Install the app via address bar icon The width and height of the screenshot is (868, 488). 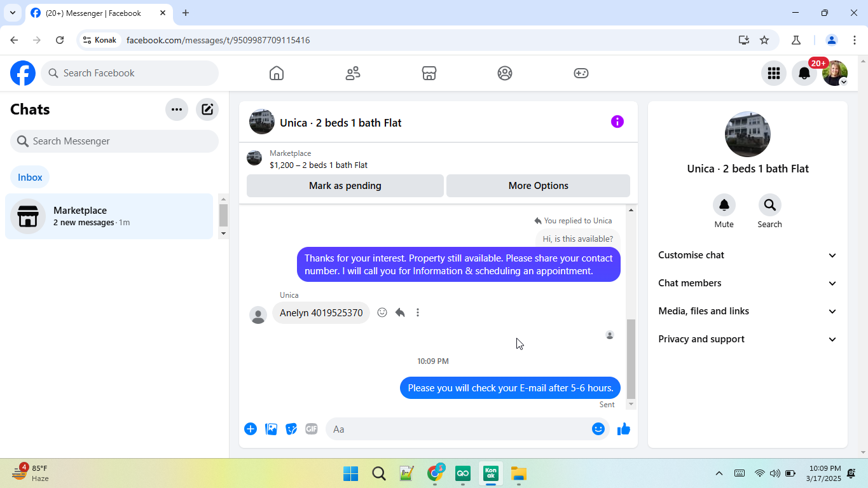(744, 40)
